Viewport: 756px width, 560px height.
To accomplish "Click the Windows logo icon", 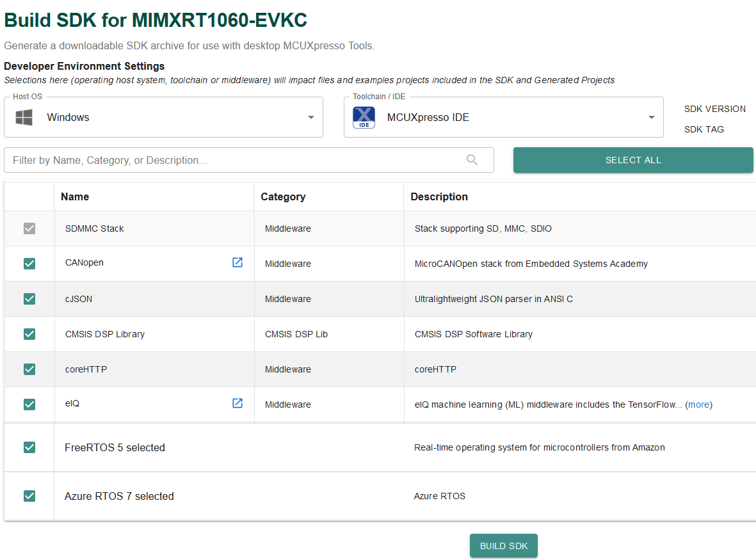I will click(24, 117).
